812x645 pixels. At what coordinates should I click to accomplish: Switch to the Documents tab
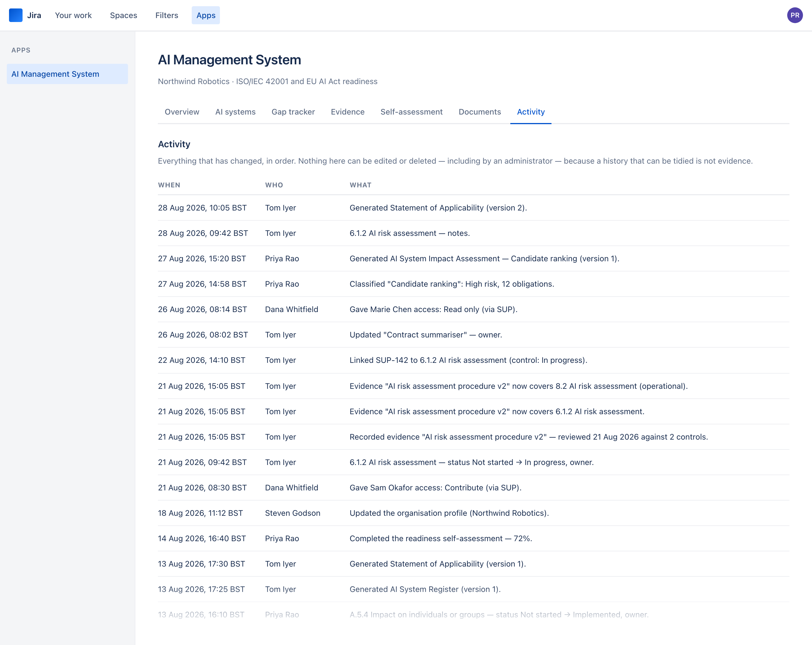click(x=480, y=112)
